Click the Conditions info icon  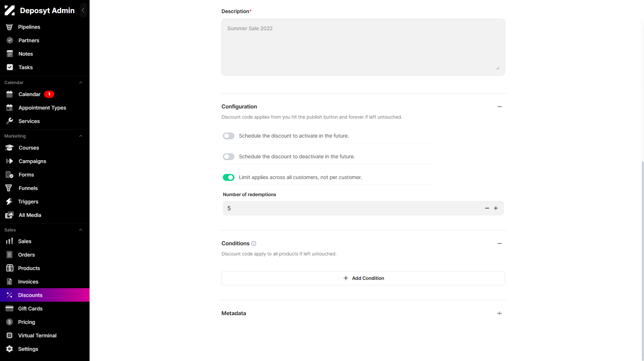[254, 243]
